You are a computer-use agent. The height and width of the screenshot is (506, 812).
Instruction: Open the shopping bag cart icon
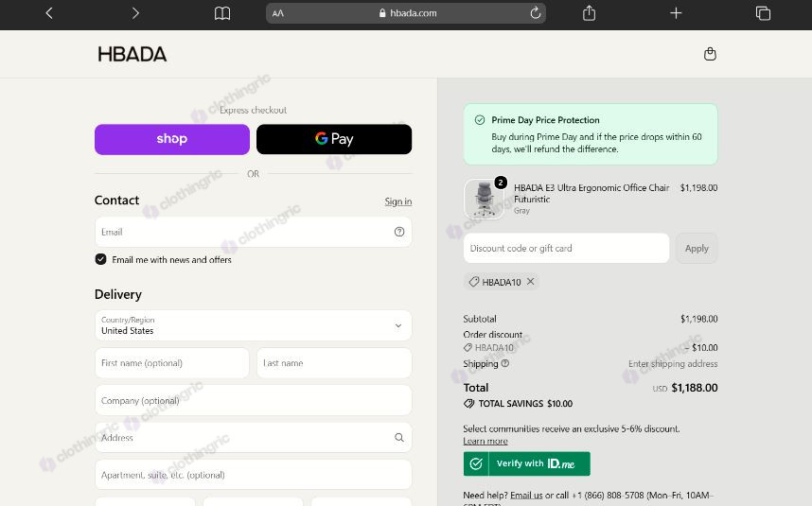(x=710, y=54)
